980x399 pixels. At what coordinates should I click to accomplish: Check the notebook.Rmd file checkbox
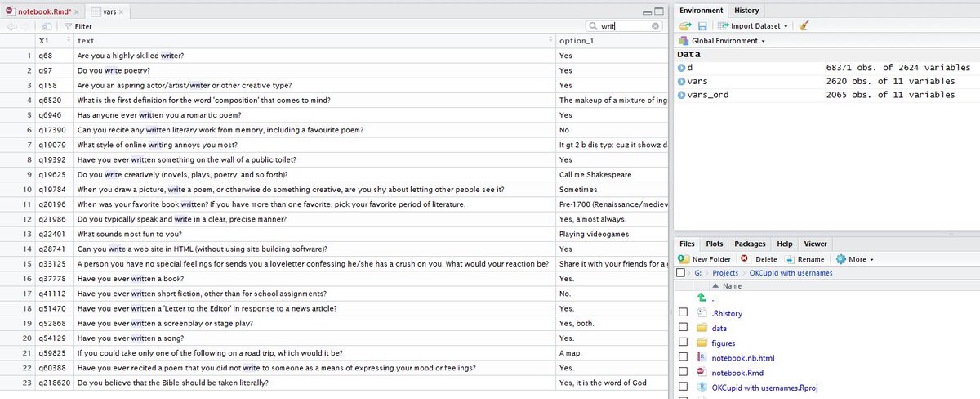(x=682, y=373)
